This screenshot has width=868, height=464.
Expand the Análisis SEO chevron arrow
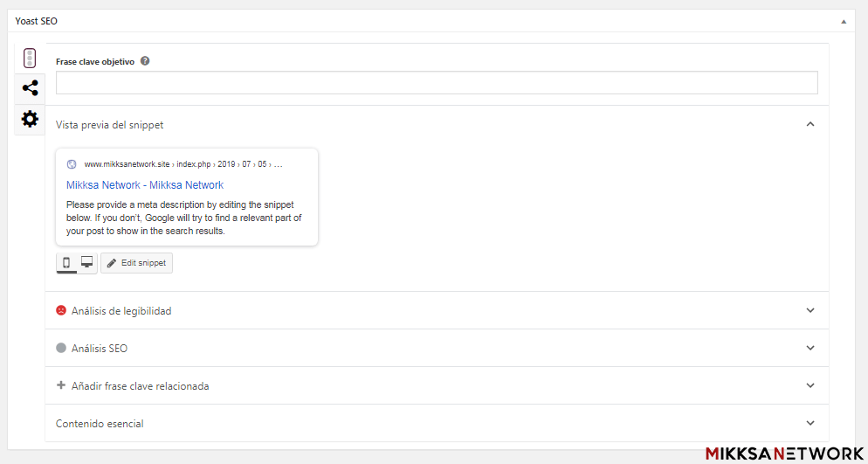pyautogui.click(x=810, y=348)
